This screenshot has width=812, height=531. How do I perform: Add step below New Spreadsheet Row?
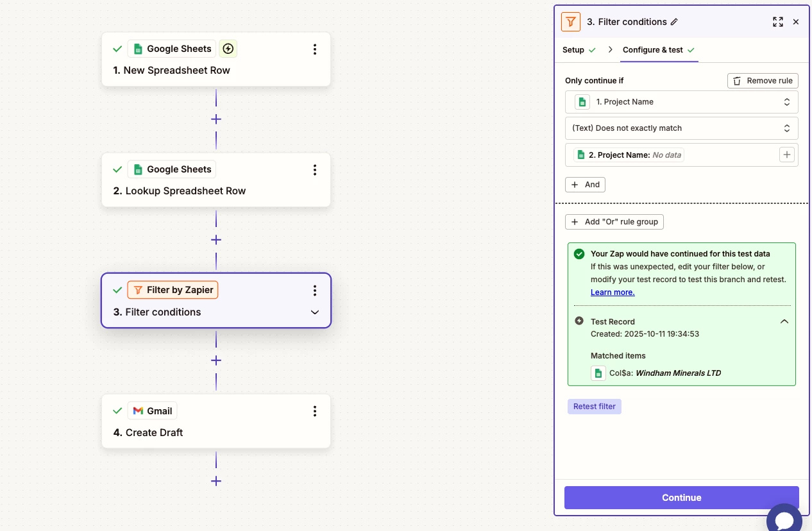coord(216,119)
